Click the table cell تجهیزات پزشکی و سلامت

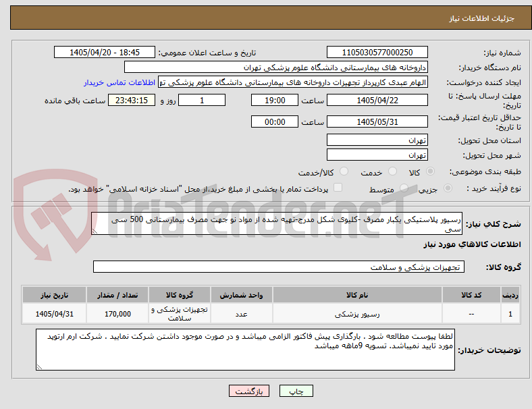point(180,314)
